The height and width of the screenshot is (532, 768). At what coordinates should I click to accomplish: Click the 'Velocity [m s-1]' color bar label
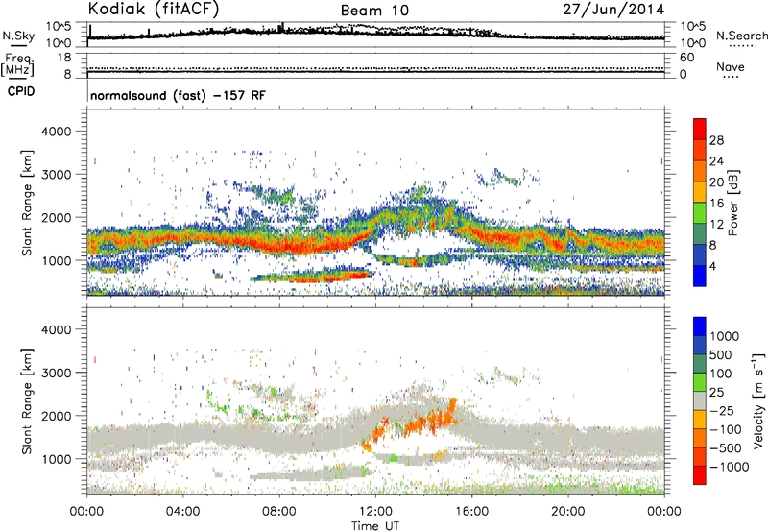tap(758, 400)
